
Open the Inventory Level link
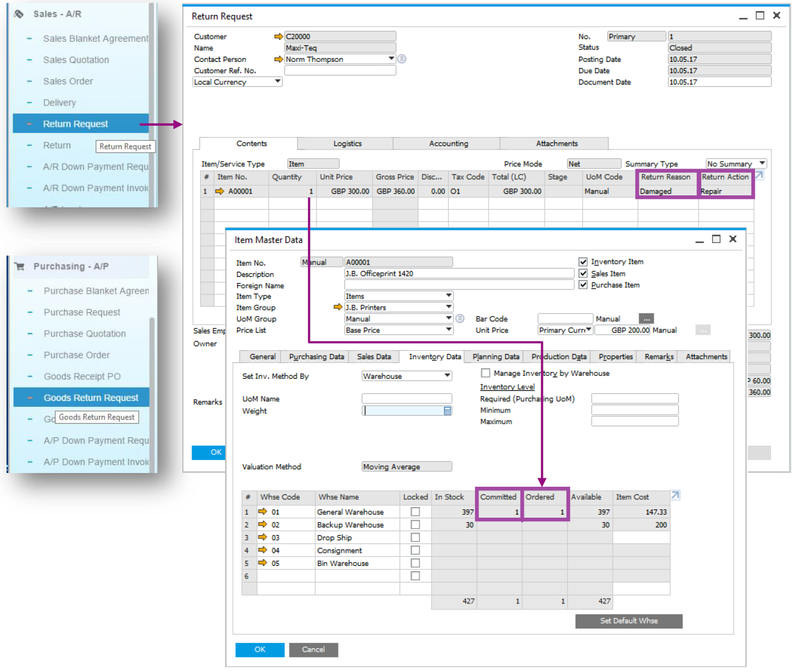[507, 387]
